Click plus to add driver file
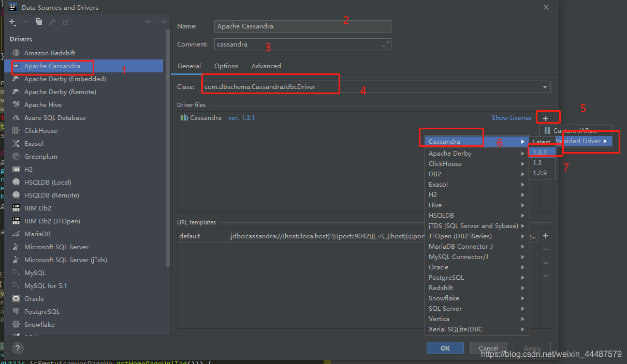This screenshot has width=627, height=364. [546, 118]
